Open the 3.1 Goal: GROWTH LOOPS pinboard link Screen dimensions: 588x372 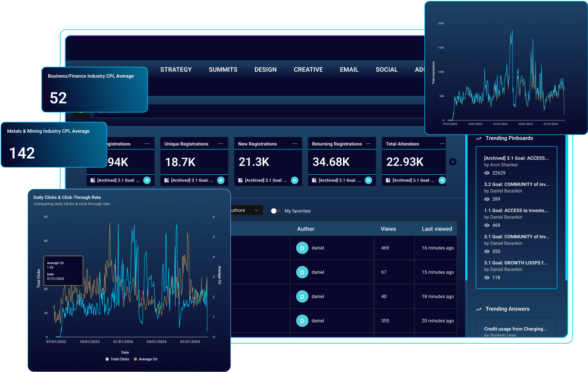tap(516, 263)
